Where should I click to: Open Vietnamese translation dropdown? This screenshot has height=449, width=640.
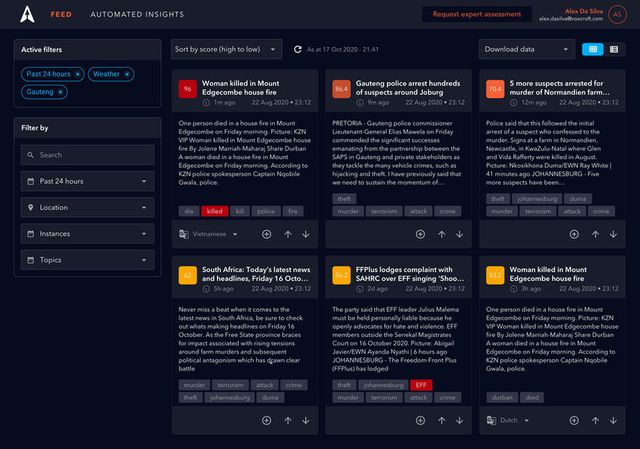(215, 234)
